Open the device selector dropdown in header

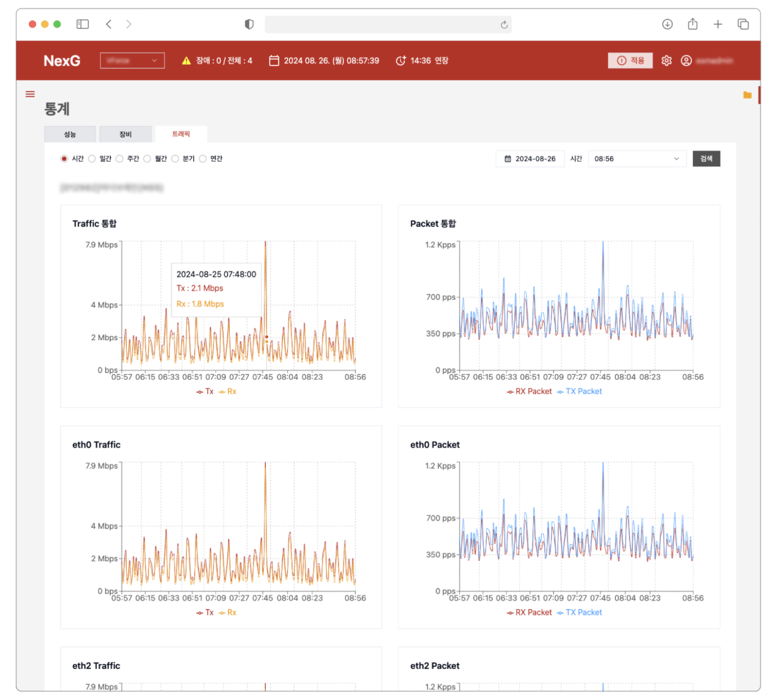point(132,61)
